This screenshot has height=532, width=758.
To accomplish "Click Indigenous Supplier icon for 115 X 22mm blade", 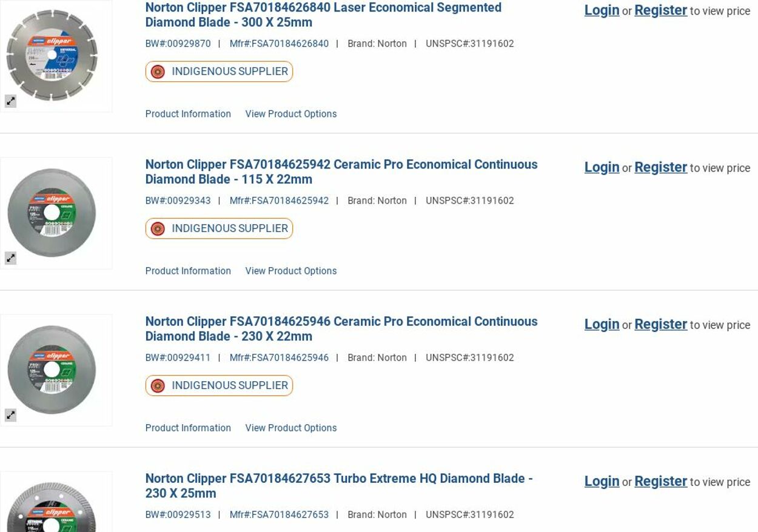I will (158, 229).
